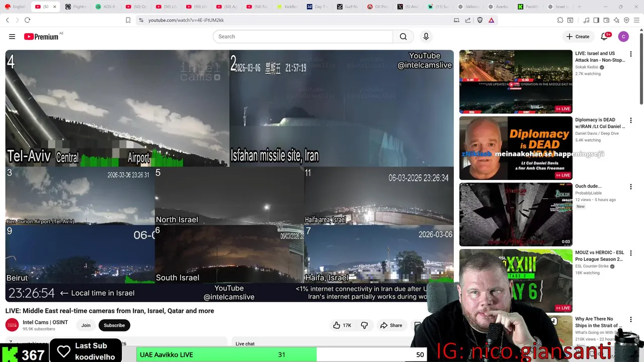This screenshot has height=362, width=644.
Task: Open Why Are There No Ships video title
Action: click(x=600, y=322)
